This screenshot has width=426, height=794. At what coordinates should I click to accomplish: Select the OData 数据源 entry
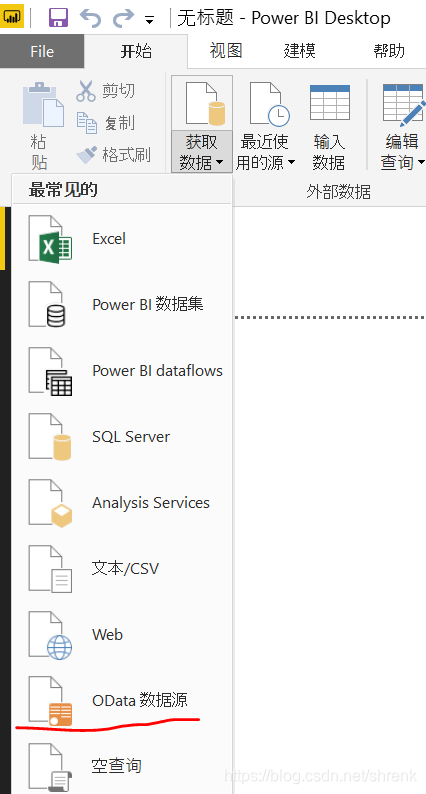(122, 700)
